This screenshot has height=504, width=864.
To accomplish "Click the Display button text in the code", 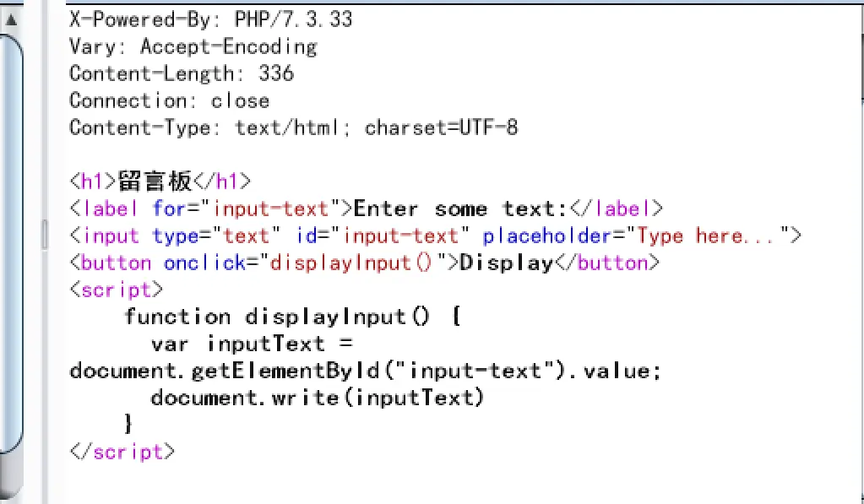I will coord(505,263).
